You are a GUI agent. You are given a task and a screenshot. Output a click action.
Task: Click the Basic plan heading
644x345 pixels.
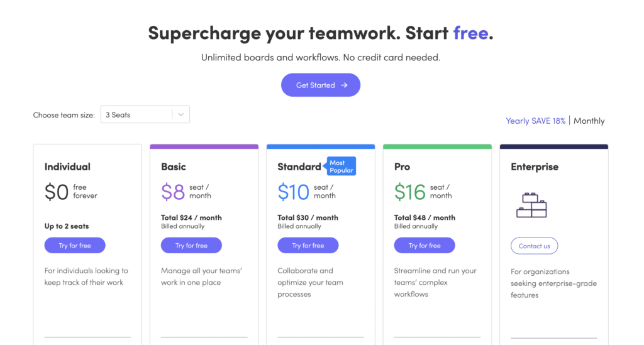(174, 167)
